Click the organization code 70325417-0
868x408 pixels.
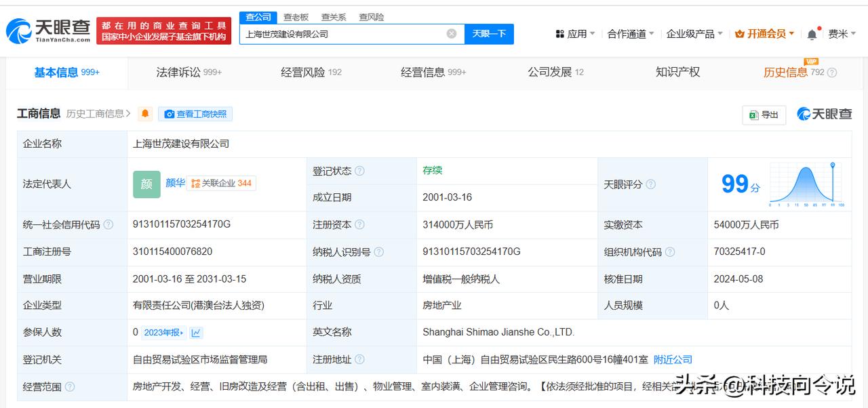pos(739,251)
